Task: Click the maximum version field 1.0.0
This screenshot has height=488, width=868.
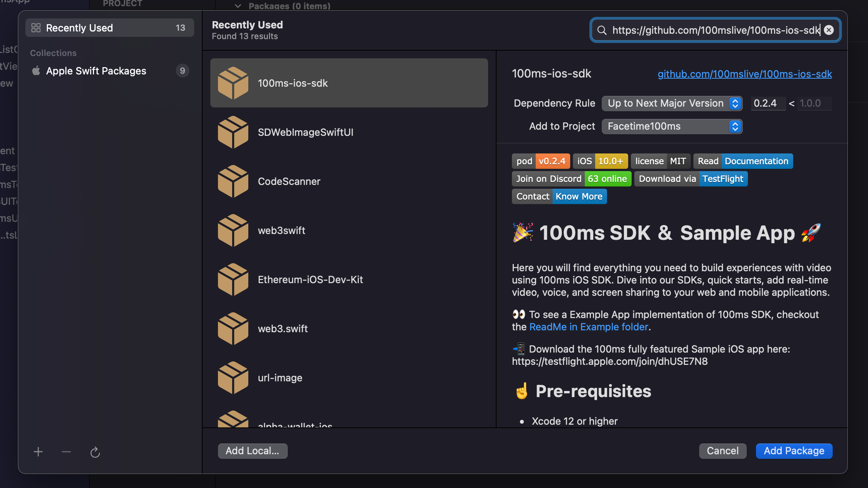Action: point(815,103)
